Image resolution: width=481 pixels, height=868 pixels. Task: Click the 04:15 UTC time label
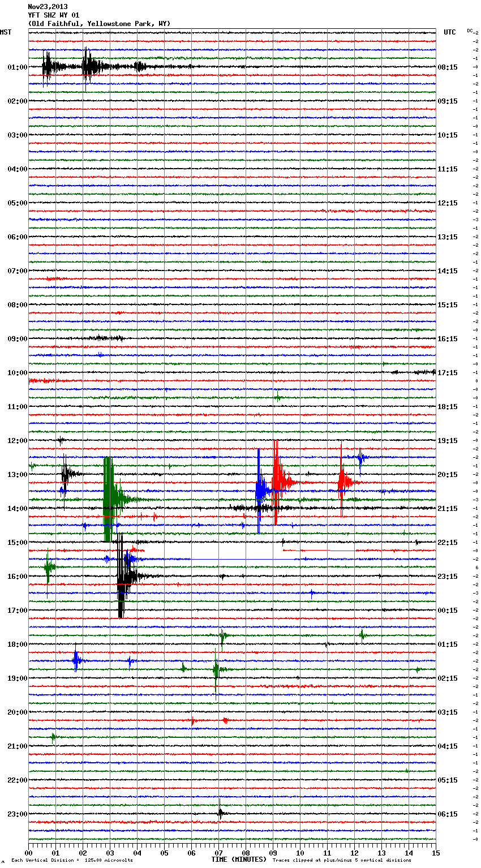pyautogui.click(x=448, y=746)
